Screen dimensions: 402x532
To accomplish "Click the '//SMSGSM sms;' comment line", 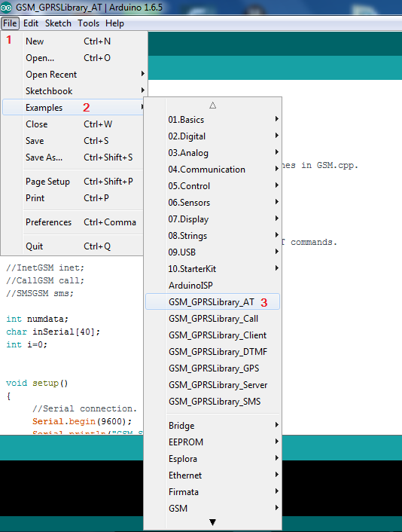I will 40,293.
